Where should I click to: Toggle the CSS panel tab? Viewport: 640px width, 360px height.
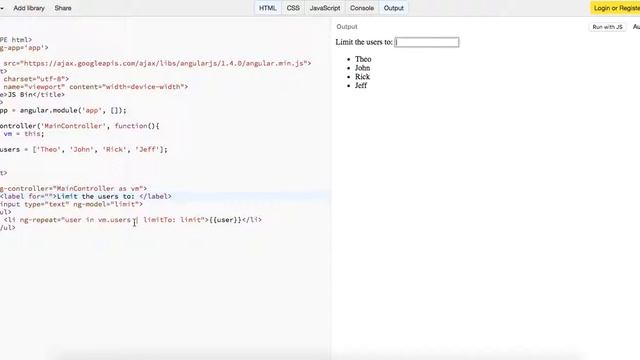coord(293,8)
